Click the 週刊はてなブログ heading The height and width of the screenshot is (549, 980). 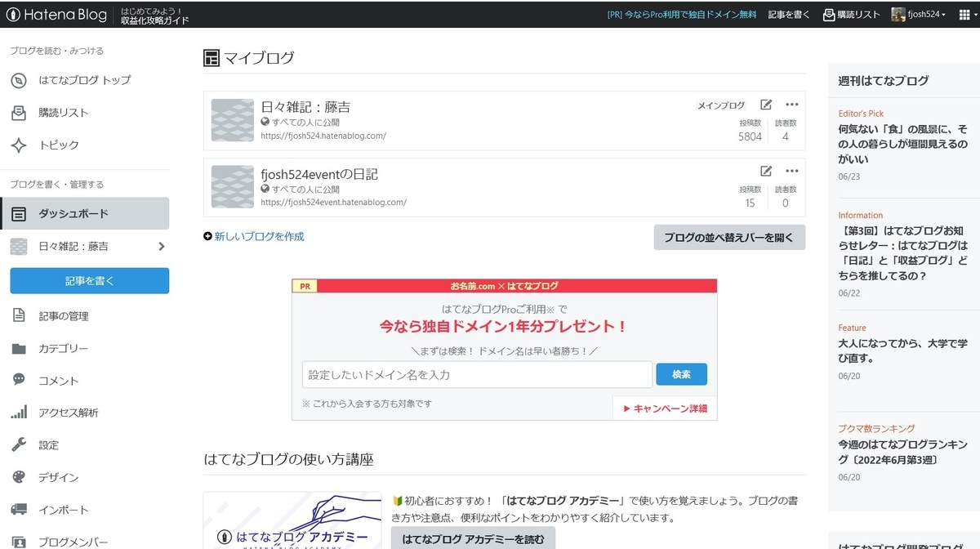click(x=884, y=81)
